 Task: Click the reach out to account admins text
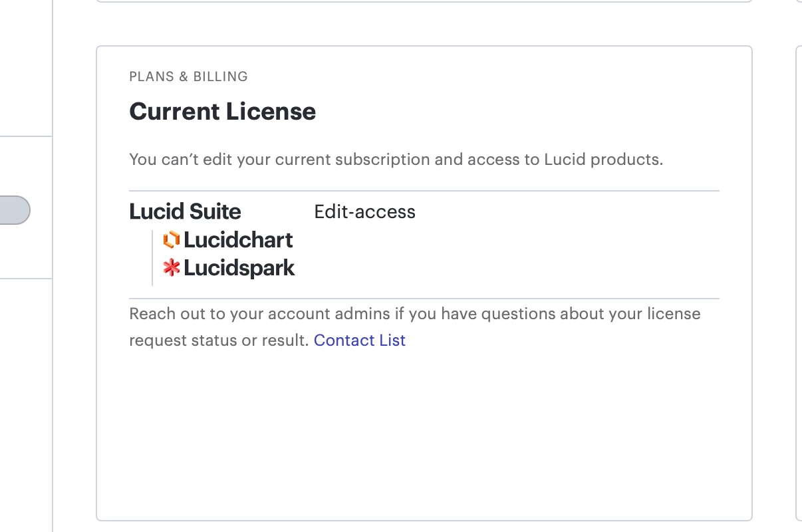pos(415,327)
